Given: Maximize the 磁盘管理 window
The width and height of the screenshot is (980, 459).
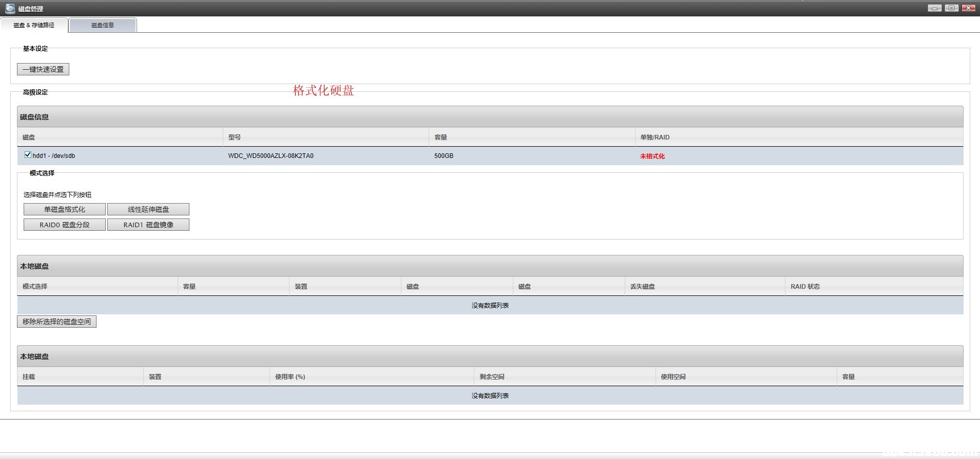Looking at the screenshot, I should [x=951, y=8].
